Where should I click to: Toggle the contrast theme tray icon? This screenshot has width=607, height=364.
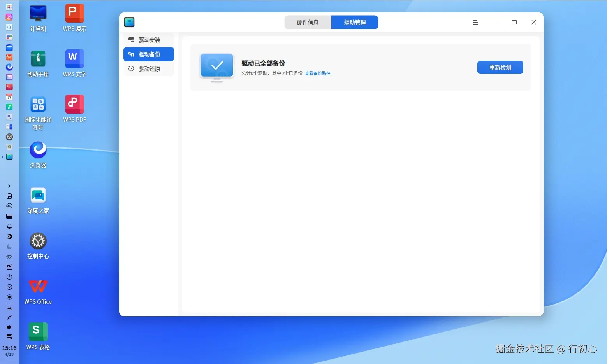pyautogui.click(x=9, y=236)
